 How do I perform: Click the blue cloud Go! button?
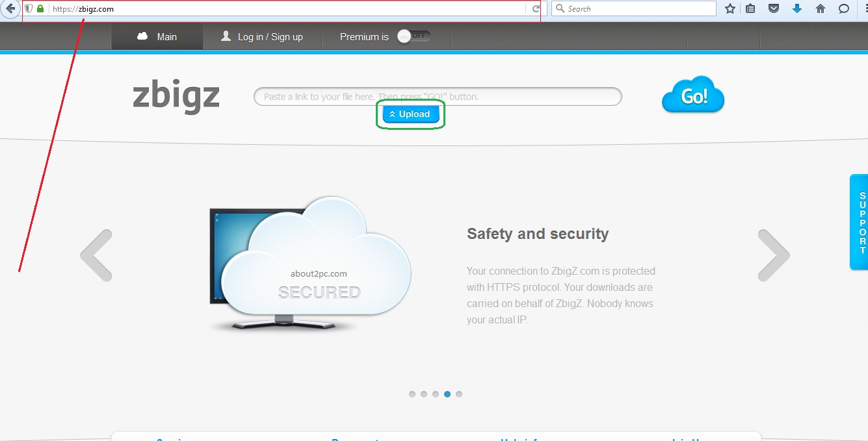693,95
